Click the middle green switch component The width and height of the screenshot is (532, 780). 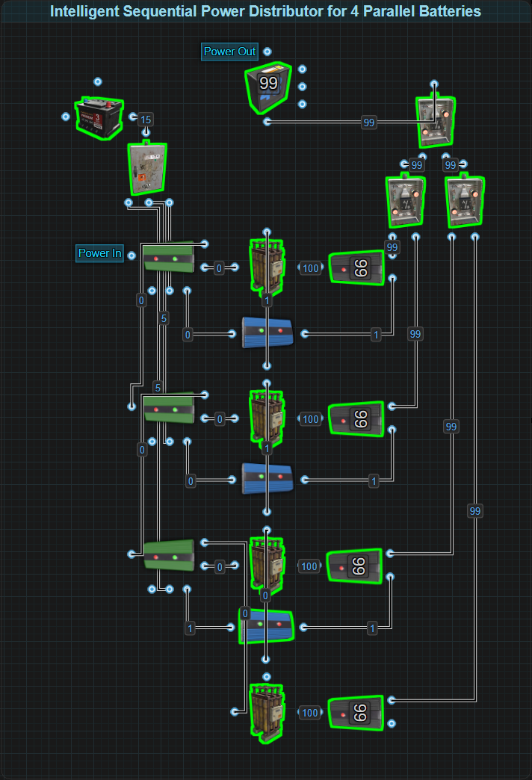pyautogui.click(x=169, y=408)
